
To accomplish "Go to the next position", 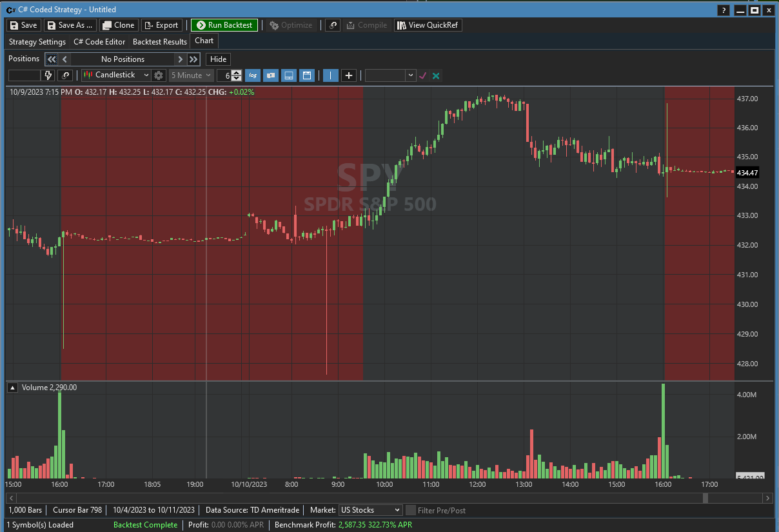I will (x=181, y=59).
